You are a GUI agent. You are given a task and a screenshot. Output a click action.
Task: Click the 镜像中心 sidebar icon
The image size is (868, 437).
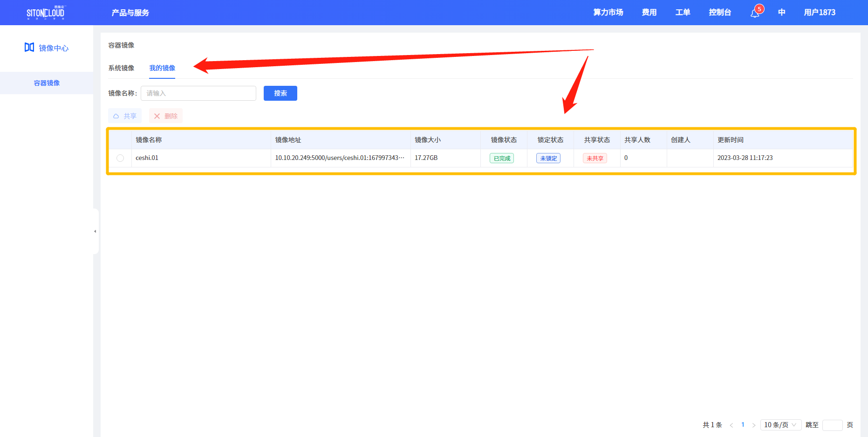pyautogui.click(x=29, y=48)
